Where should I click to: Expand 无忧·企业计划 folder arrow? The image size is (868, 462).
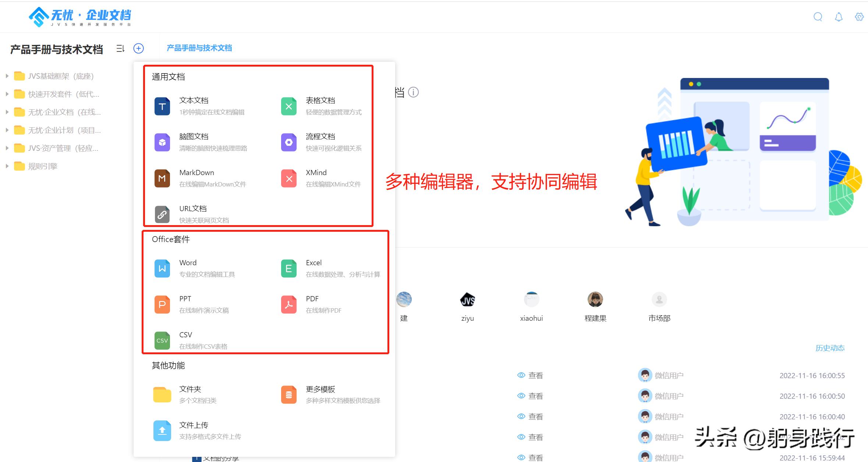pos(7,130)
